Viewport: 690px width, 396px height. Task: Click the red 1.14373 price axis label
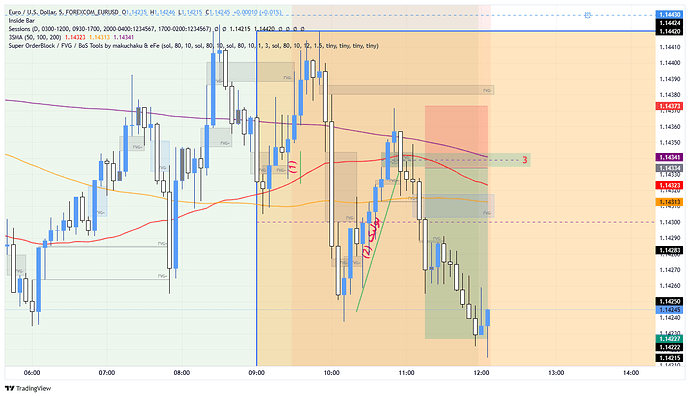point(670,106)
